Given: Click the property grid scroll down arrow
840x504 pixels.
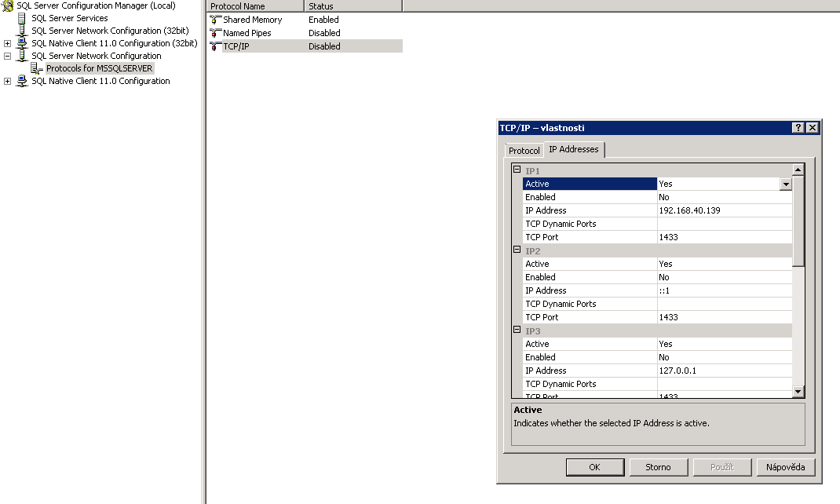Looking at the screenshot, I should tap(798, 392).
